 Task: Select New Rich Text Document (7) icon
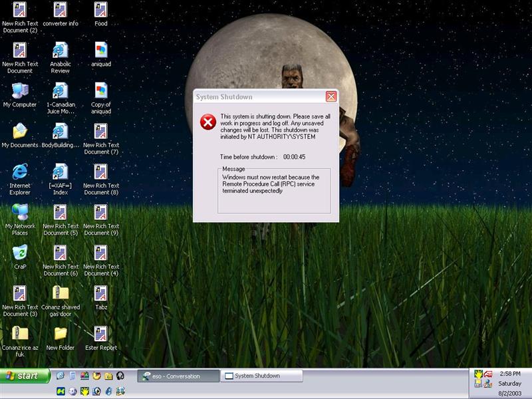coord(101,139)
